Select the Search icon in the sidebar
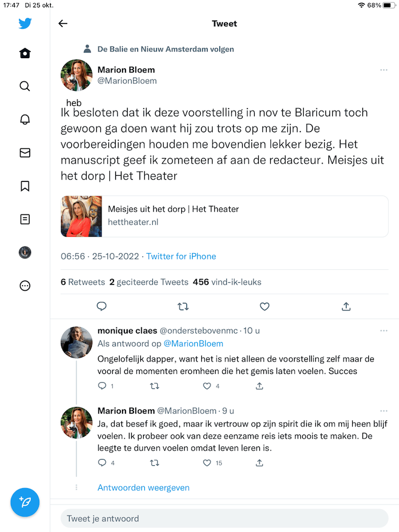Viewport: 399px width, 532px height. point(25,86)
